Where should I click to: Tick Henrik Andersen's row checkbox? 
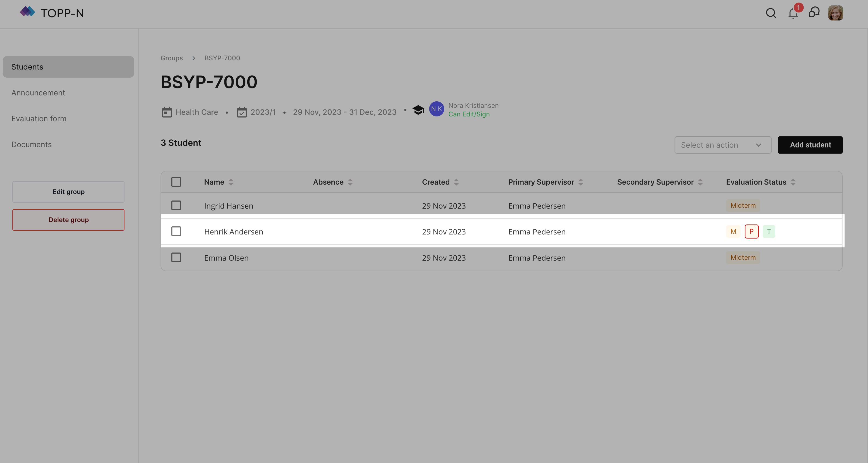coord(176,231)
